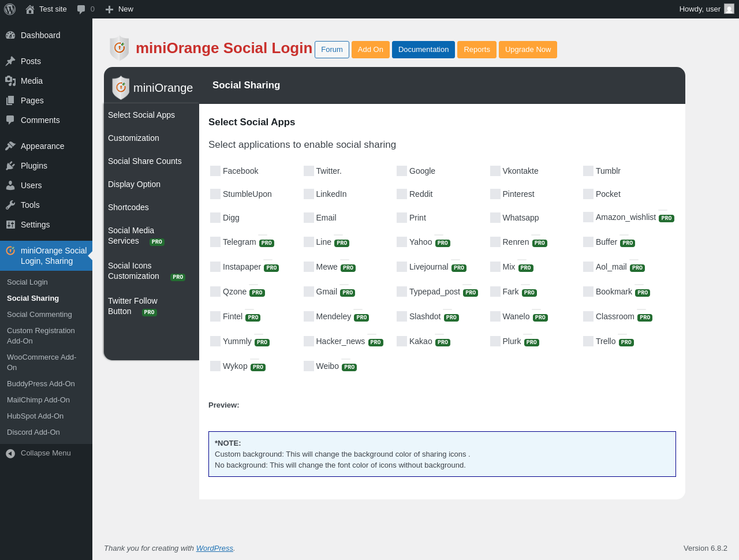Click the miniOrange sidebar menu icon

(10, 251)
